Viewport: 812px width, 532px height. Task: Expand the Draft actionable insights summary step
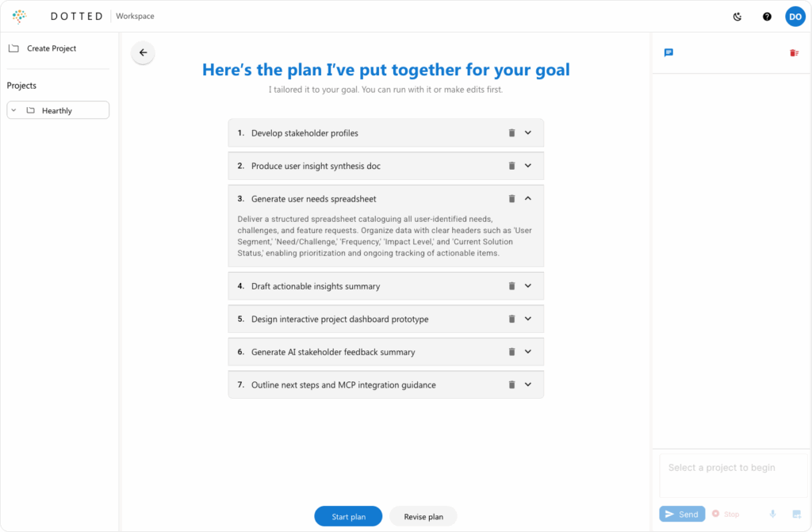528,286
